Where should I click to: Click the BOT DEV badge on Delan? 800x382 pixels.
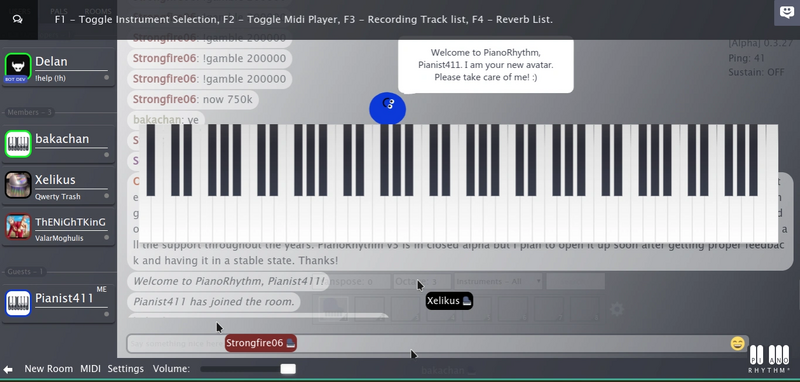coord(15,79)
